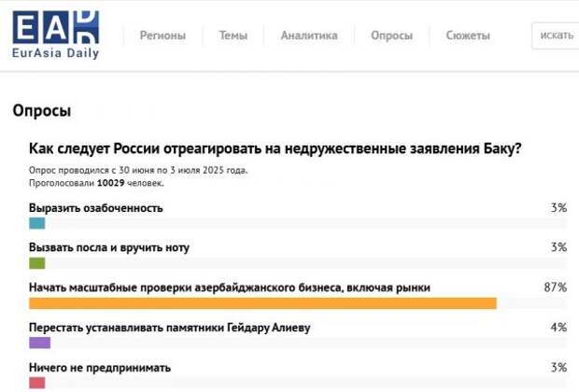Click the Опросы page heading
The width and height of the screenshot is (579, 392).
pyautogui.click(x=42, y=111)
